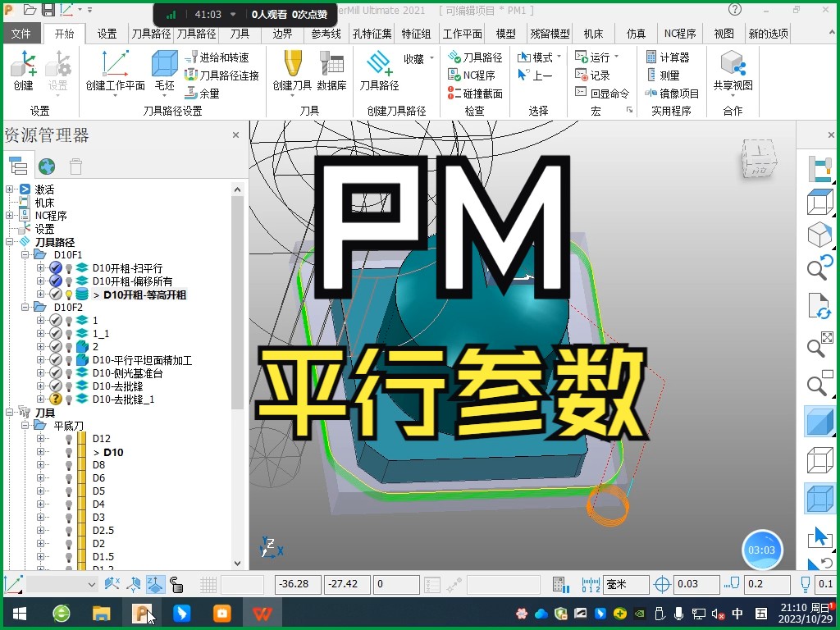
Task: Select tool D6 in tool list
Action: 98,478
